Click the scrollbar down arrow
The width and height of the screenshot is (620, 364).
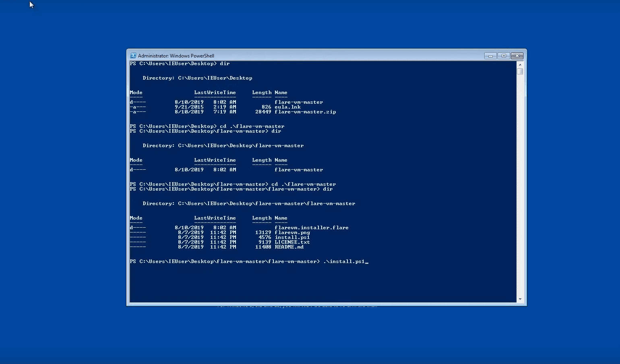click(x=520, y=299)
